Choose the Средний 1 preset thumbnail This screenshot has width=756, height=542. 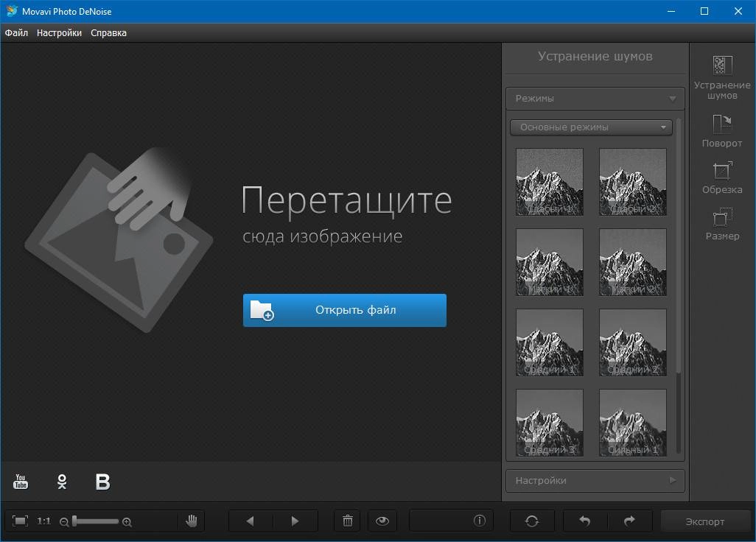[x=550, y=342]
